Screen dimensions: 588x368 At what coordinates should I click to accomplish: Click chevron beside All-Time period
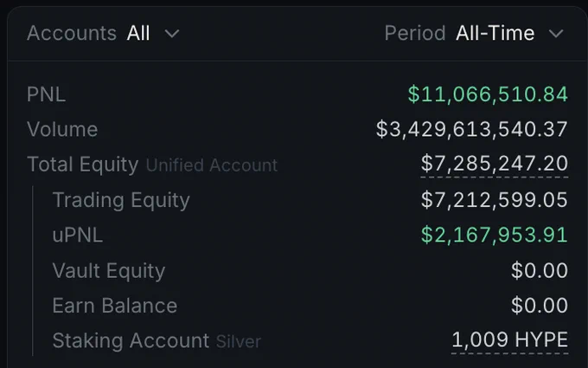pyautogui.click(x=556, y=34)
